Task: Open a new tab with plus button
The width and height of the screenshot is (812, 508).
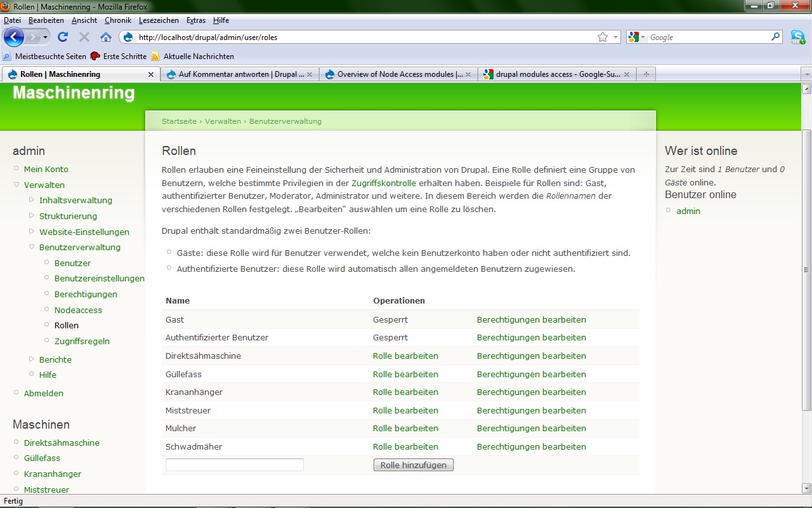Action: [646, 74]
